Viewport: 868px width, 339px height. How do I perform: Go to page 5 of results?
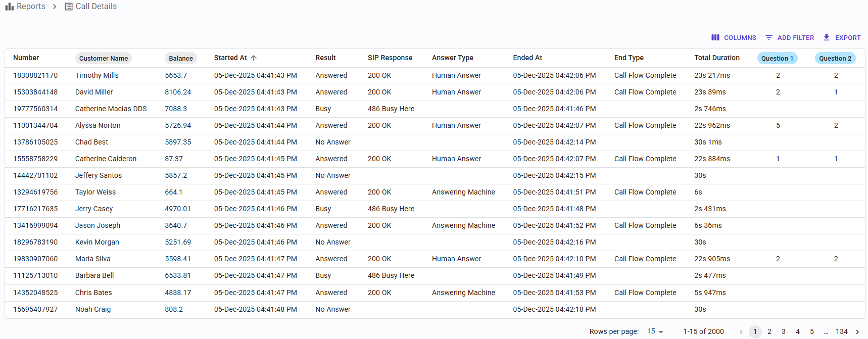[812, 332]
